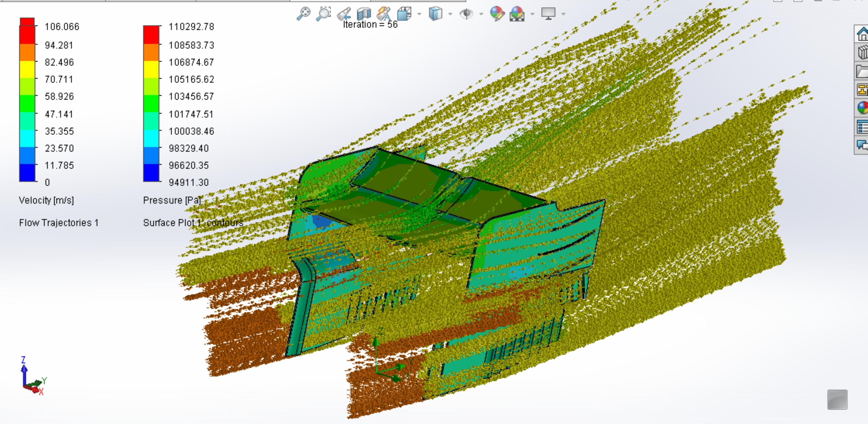Click the View Orientation cube icon

404,14
